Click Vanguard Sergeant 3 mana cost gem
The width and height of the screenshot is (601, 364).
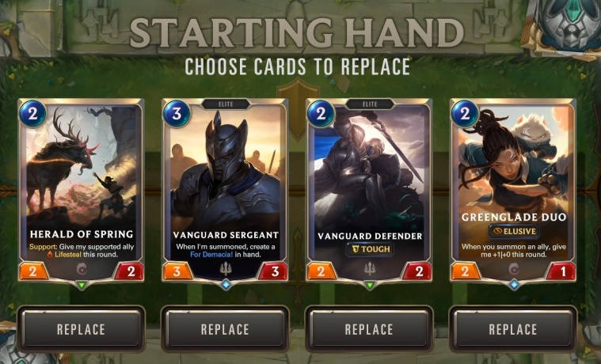click(x=177, y=114)
